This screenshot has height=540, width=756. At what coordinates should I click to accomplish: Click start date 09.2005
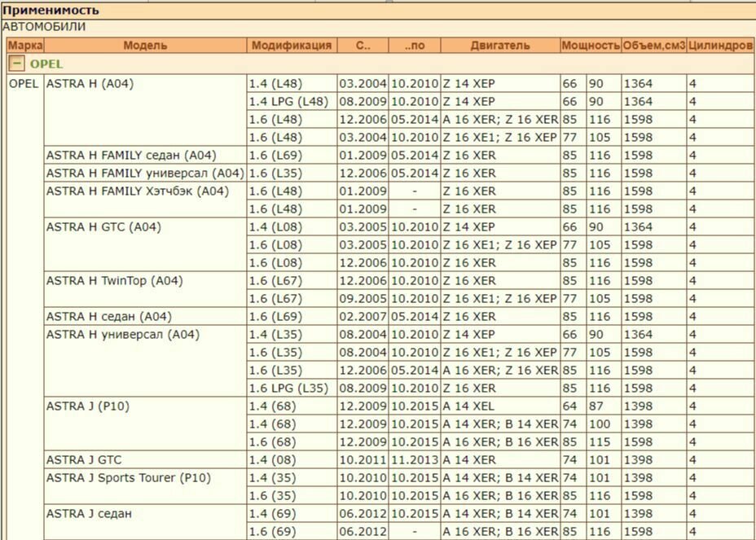(363, 299)
